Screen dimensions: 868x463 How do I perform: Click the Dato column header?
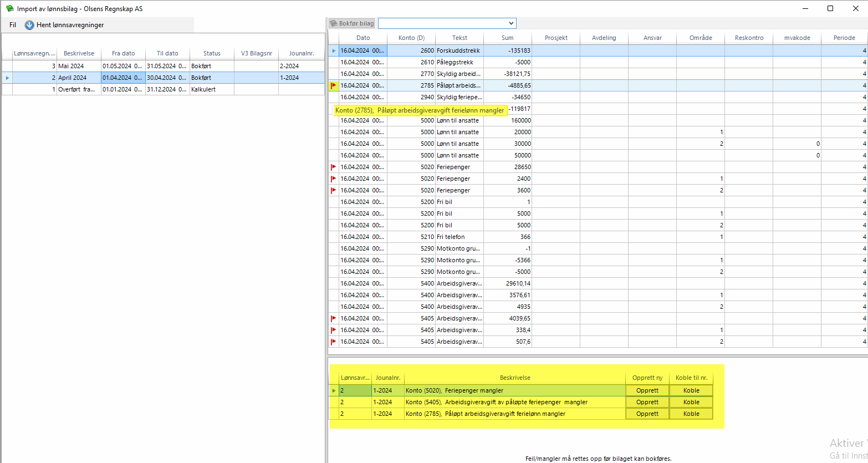[363, 38]
